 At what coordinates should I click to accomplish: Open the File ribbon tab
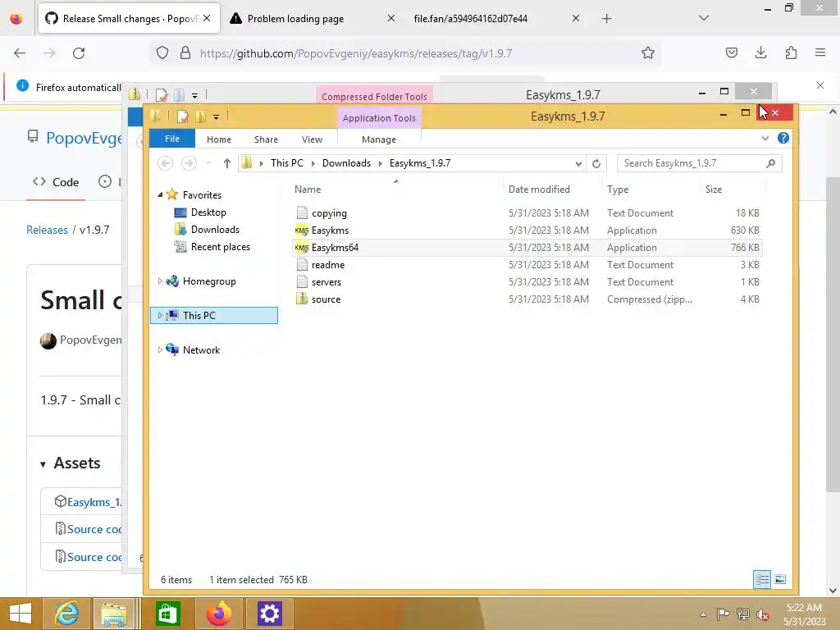click(172, 139)
